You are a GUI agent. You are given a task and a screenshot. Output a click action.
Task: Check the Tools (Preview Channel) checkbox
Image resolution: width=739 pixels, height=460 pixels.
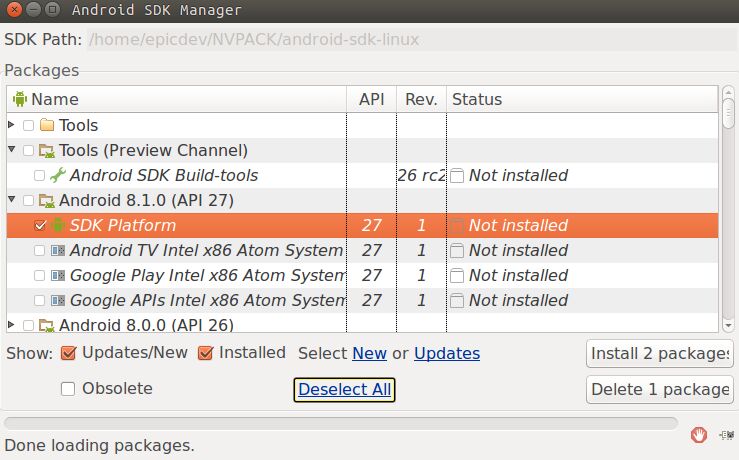28,150
